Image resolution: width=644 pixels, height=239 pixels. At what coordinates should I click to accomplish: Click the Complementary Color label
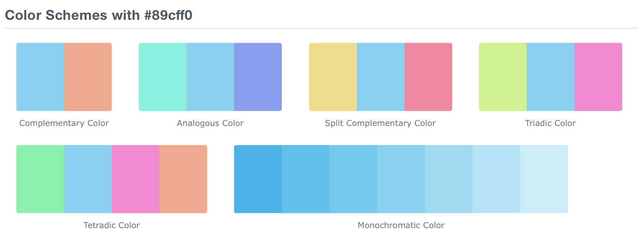point(64,123)
